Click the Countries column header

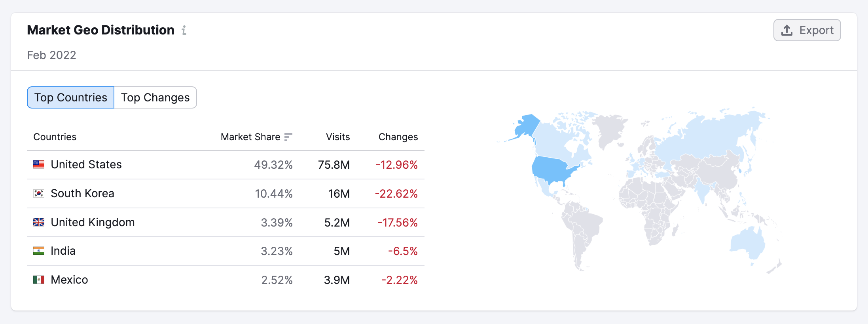55,137
